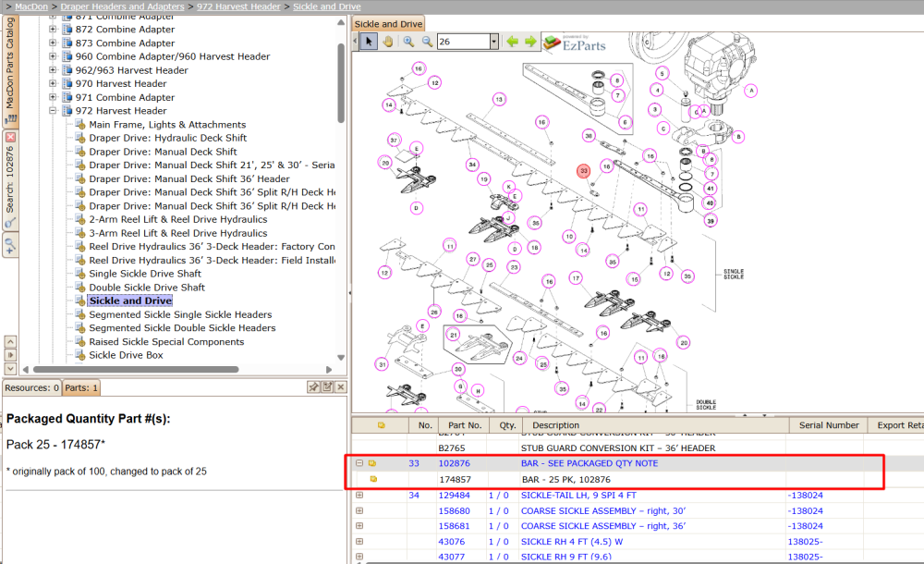Pin the packaged quantity note panel
This screenshot has width=924, height=564.
(x=313, y=387)
